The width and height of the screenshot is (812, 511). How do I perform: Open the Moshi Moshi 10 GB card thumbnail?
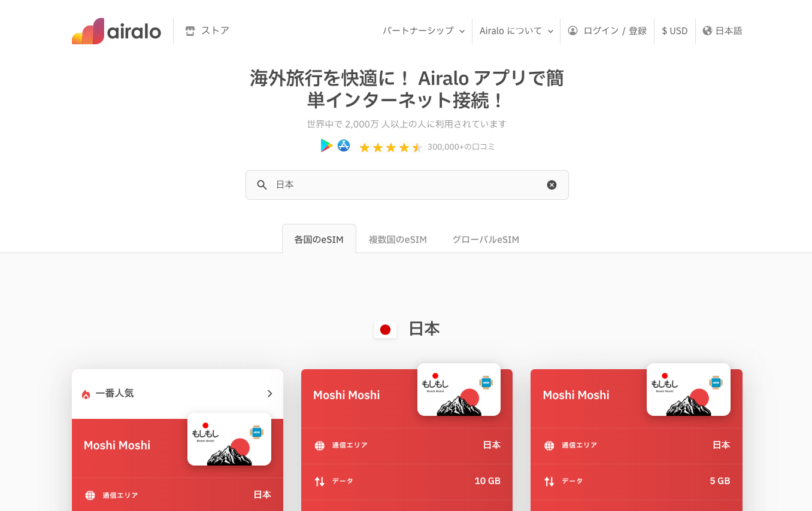point(459,390)
